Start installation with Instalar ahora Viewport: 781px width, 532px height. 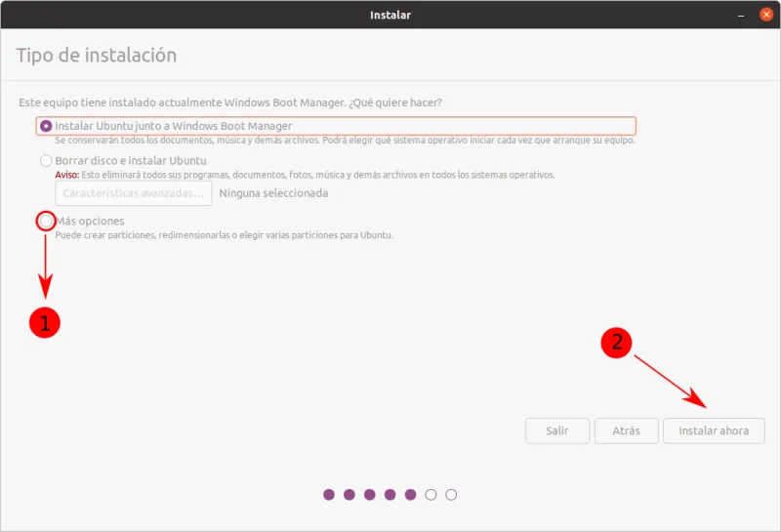pyautogui.click(x=714, y=430)
